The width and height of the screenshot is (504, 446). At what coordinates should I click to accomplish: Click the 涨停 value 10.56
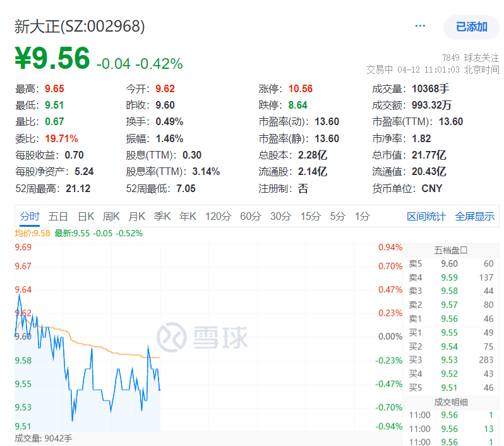[x=300, y=88]
